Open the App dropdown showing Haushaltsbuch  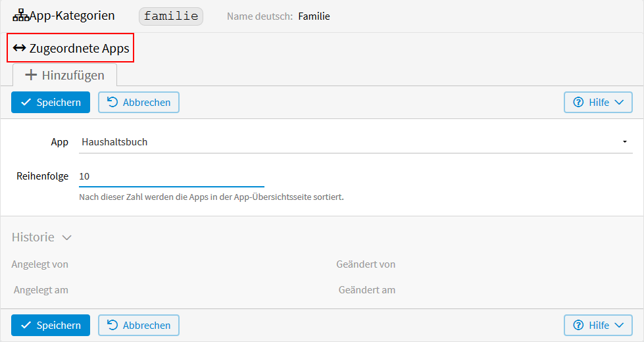(x=356, y=142)
